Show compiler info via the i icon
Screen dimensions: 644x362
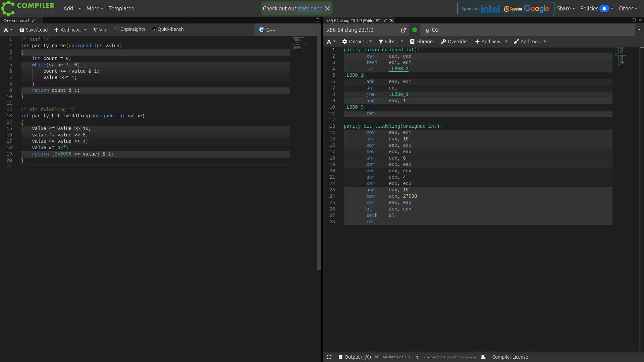pyautogui.click(x=417, y=357)
